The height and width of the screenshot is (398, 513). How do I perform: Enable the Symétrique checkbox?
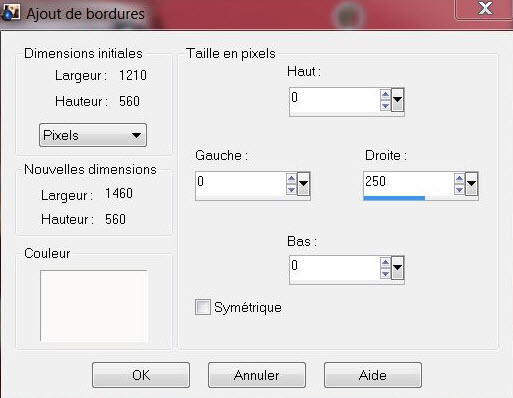(203, 307)
